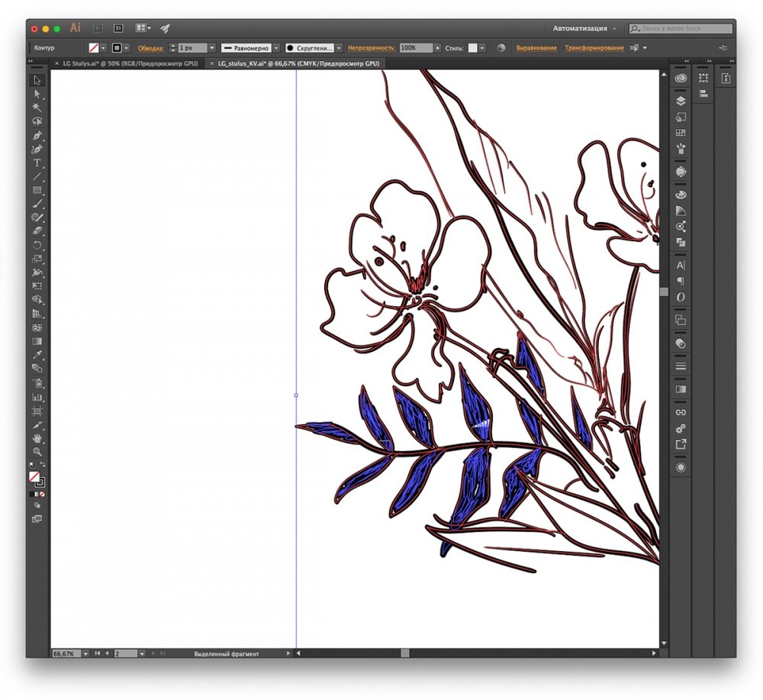Viewport: 763px width, 700px height.
Task: Change the screen mode button
Action: point(37,519)
